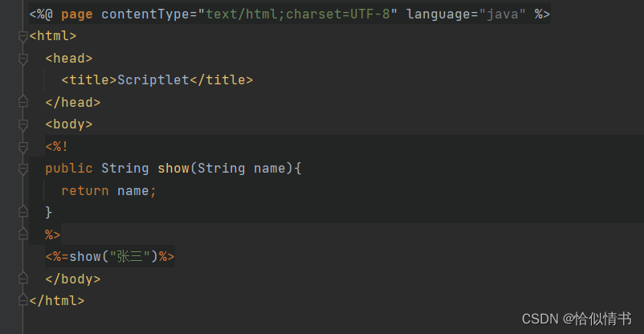Click the 'name;' return value
The height and width of the screenshot is (334, 644).
137,190
